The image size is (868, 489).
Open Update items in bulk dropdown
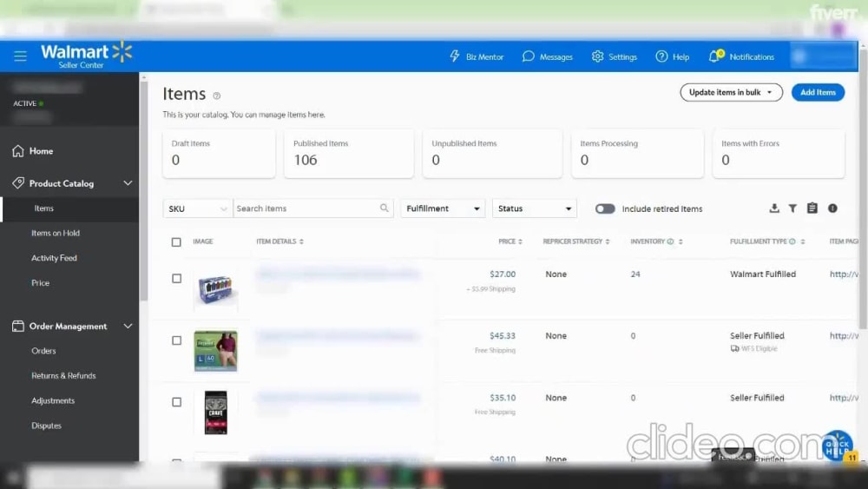[x=731, y=92]
